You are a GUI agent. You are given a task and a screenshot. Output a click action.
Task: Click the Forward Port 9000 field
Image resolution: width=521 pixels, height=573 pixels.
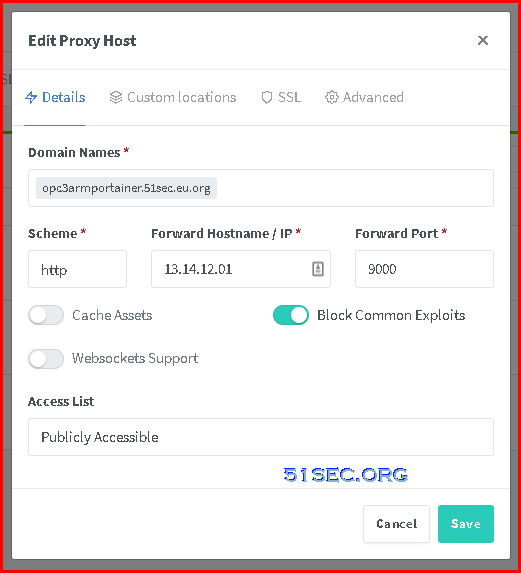click(424, 269)
